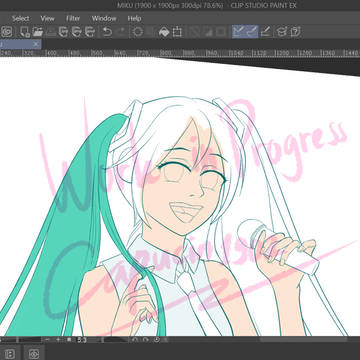This screenshot has width=360, height=360.
Task: Open the Window menu
Action: pyautogui.click(x=104, y=19)
